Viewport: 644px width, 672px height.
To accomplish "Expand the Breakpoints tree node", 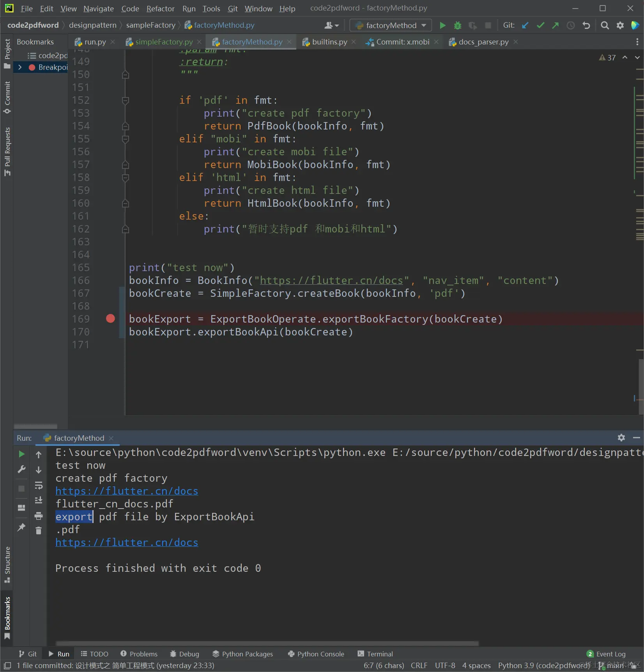I will [20, 67].
